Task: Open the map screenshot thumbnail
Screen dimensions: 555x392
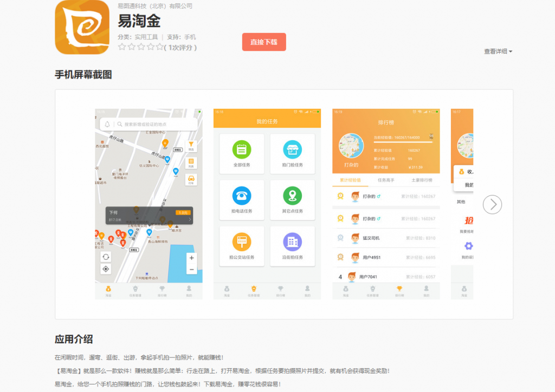Action: (149, 204)
